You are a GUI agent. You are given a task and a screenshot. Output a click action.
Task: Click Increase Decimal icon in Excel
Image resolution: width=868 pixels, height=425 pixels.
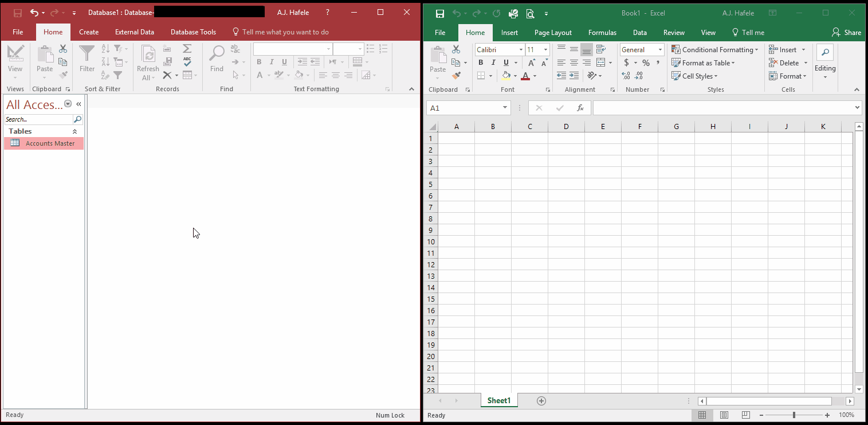[626, 76]
